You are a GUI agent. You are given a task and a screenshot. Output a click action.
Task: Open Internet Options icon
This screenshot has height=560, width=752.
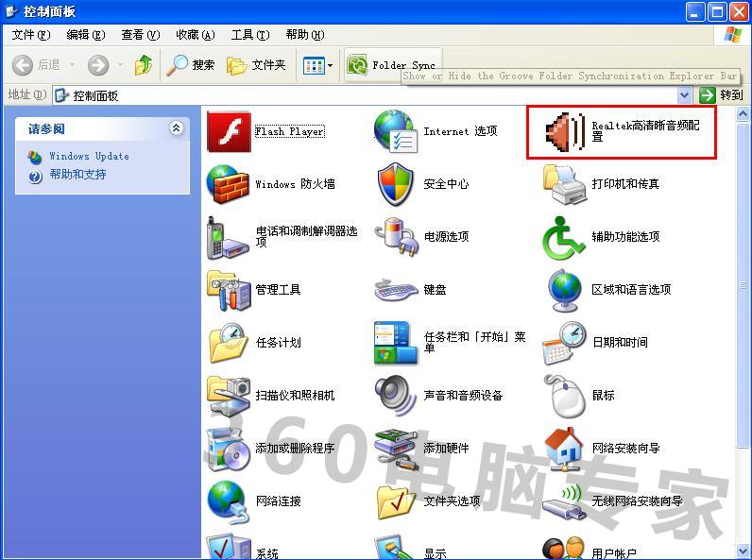[395, 132]
